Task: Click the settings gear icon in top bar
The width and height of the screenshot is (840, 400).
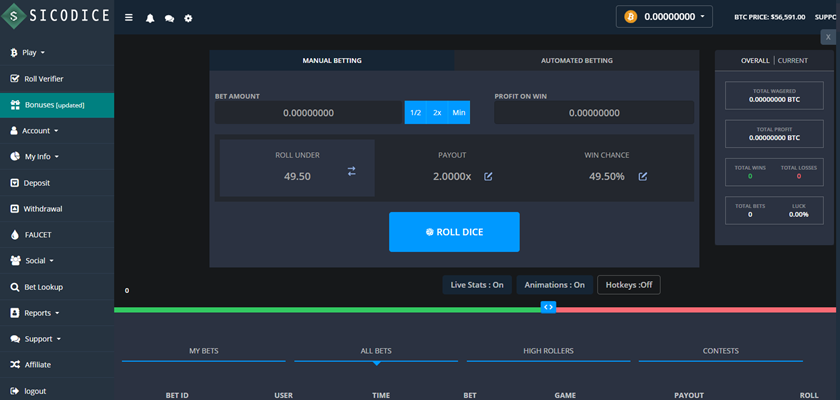Action: (188, 18)
